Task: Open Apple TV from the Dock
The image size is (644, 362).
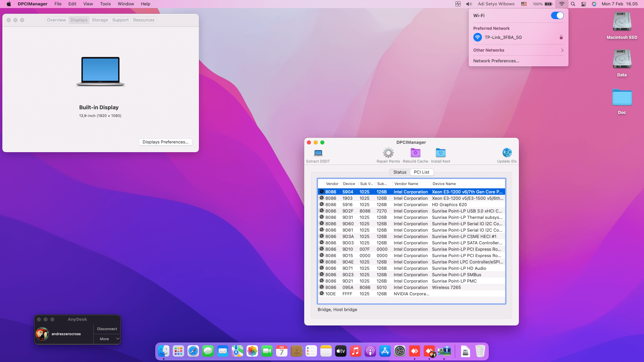Action: (x=341, y=351)
